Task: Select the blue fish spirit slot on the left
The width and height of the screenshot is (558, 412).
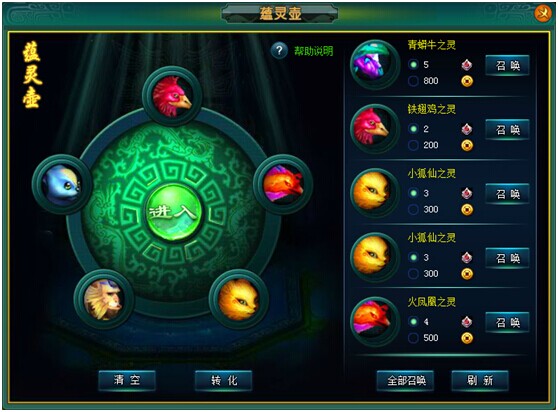Action: coord(62,184)
